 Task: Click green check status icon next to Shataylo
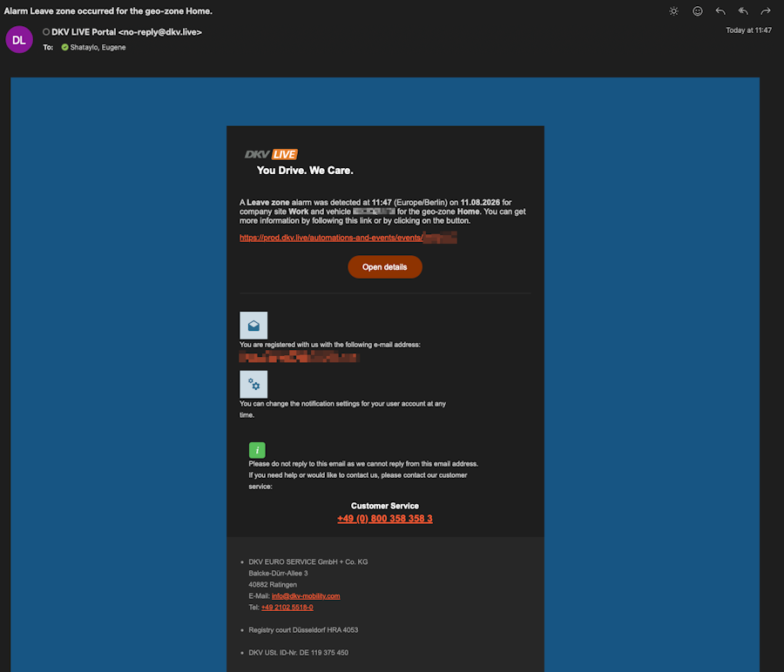(x=64, y=47)
